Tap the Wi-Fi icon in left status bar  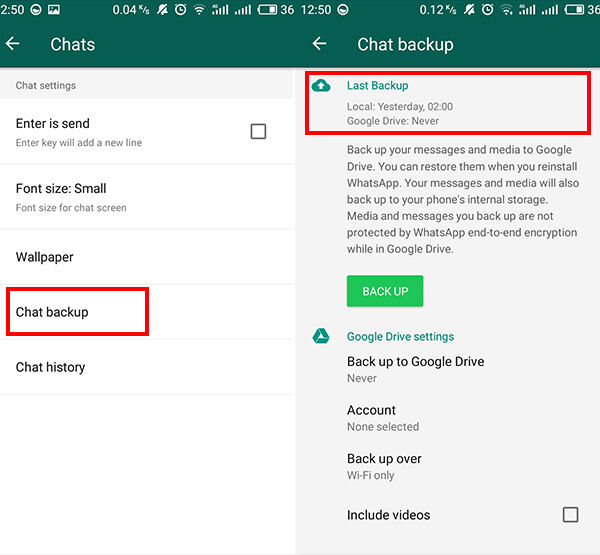coord(199,10)
